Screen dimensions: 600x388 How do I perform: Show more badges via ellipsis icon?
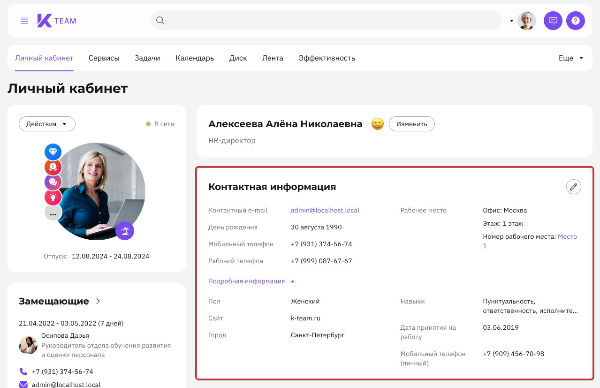tap(53, 213)
